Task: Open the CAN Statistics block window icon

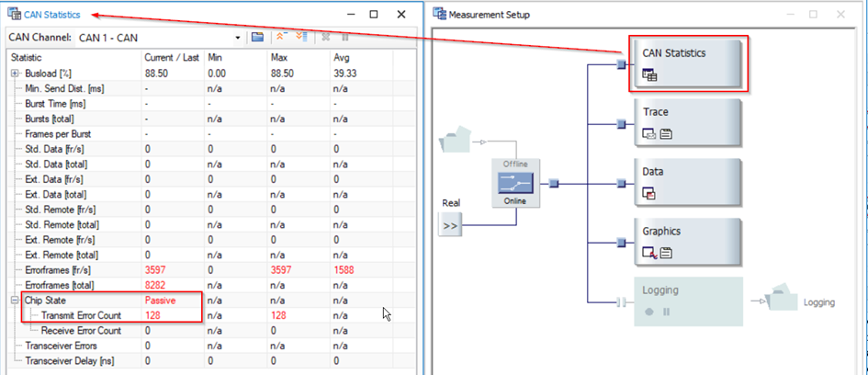Action: pos(649,74)
